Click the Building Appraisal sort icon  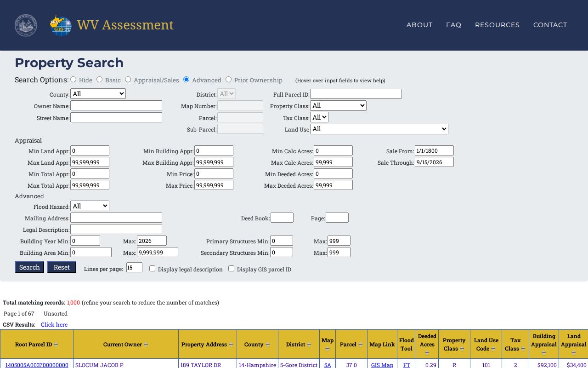tap(544, 353)
